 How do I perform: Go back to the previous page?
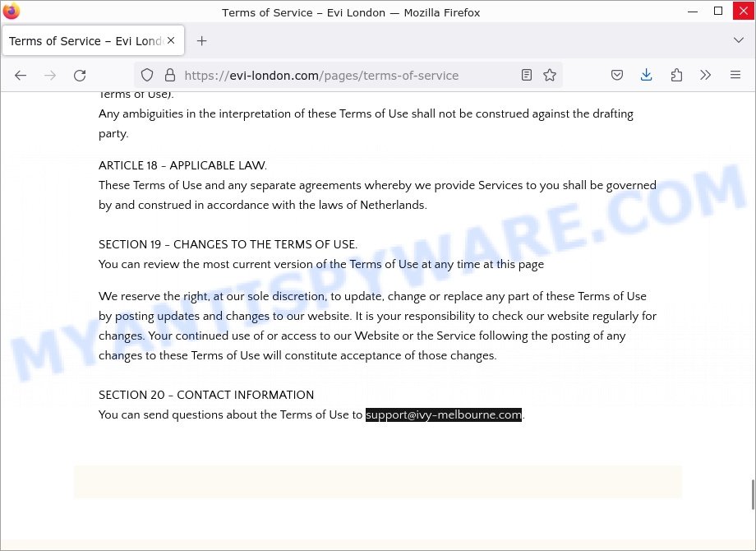(21, 76)
